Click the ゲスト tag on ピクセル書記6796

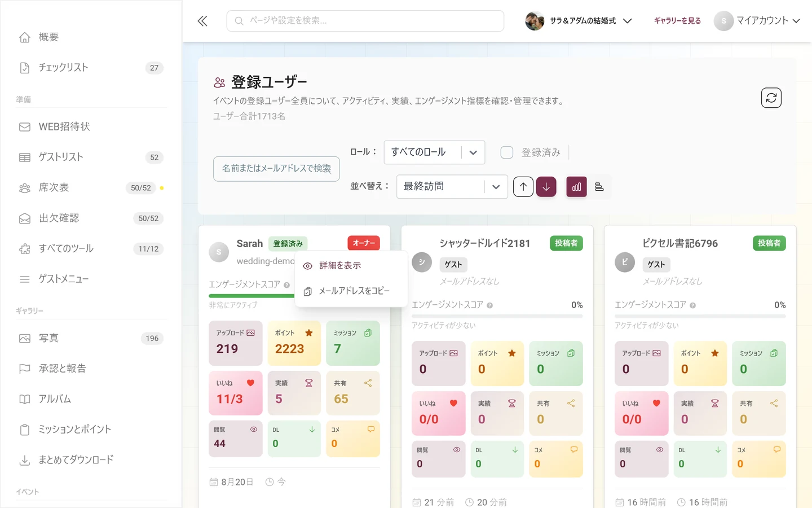tap(656, 264)
